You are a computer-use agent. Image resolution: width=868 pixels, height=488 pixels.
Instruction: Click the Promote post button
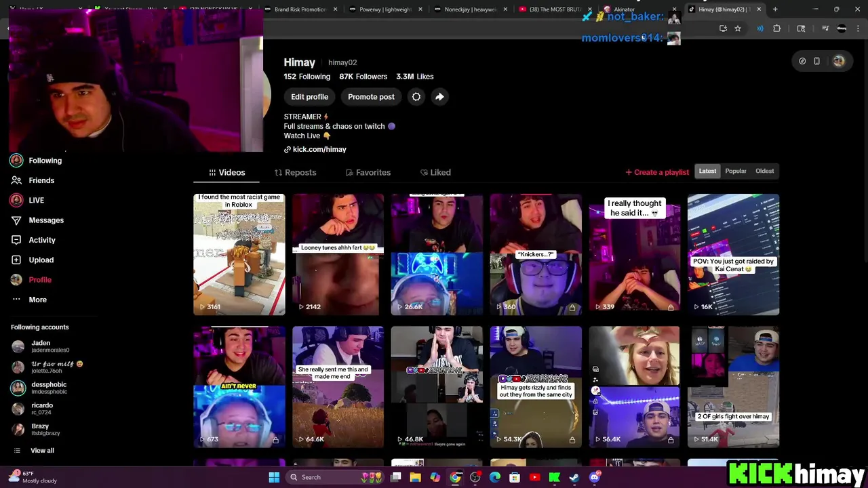[x=371, y=97]
